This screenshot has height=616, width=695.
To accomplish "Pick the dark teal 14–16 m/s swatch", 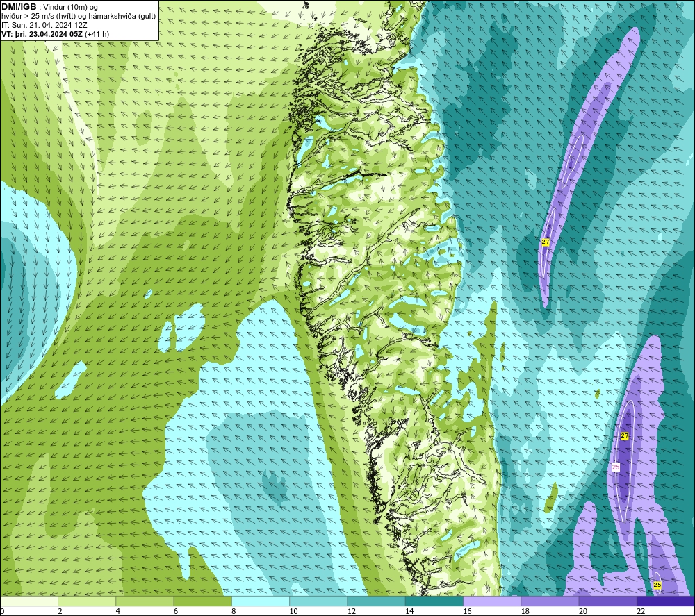I will pyautogui.click(x=434, y=601).
